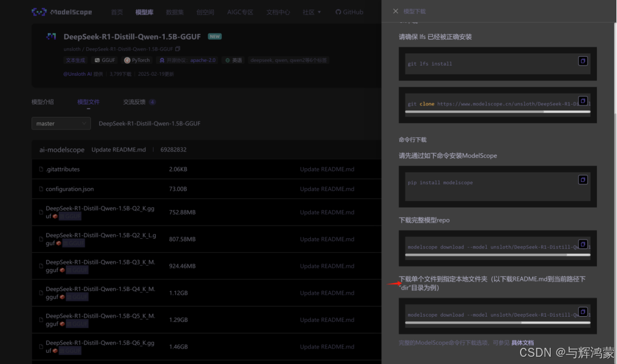
Task: Copy the git lfs install command
Action: click(x=583, y=61)
